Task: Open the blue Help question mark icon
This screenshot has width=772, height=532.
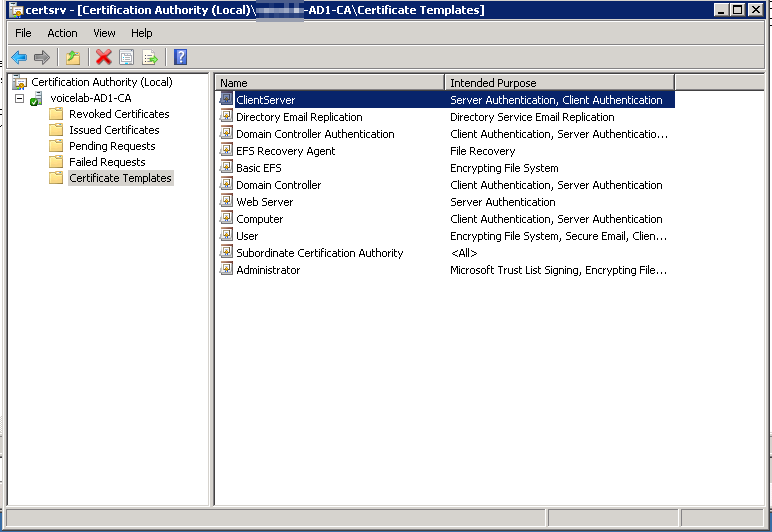Action: (180, 57)
